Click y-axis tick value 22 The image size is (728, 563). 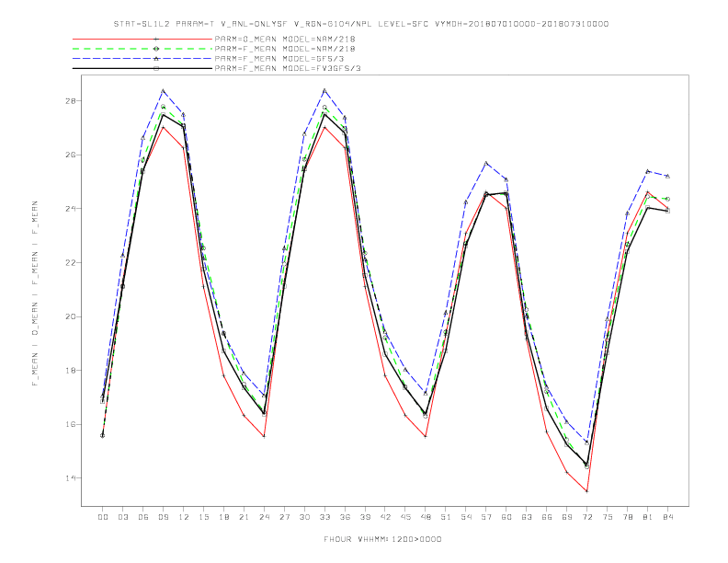click(70, 262)
